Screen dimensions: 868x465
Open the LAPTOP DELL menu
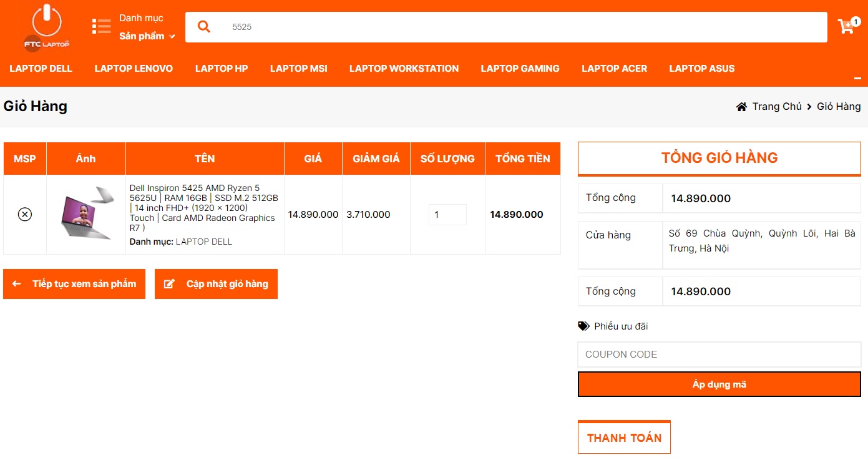41,69
